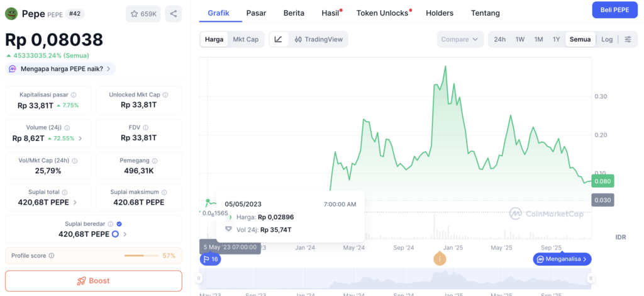Open info icon next to Kapitalisasi pasar
Viewport: 644px width, 296px height.
click(x=73, y=94)
